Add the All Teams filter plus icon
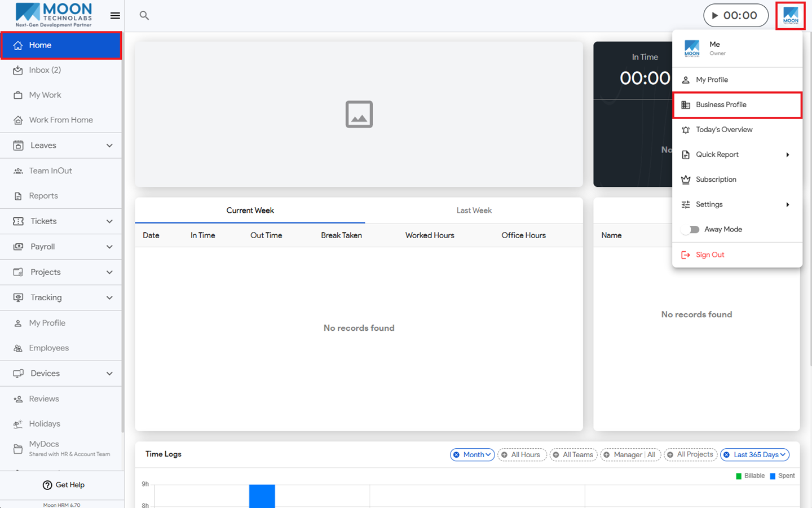The width and height of the screenshot is (812, 508). tap(555, 455)
